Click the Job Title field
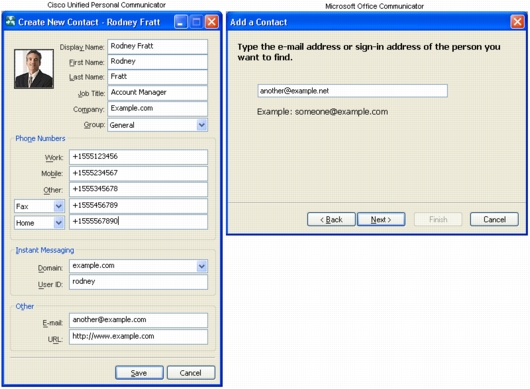Viewport: 530px width, 389px height. [x=158, y=93]
